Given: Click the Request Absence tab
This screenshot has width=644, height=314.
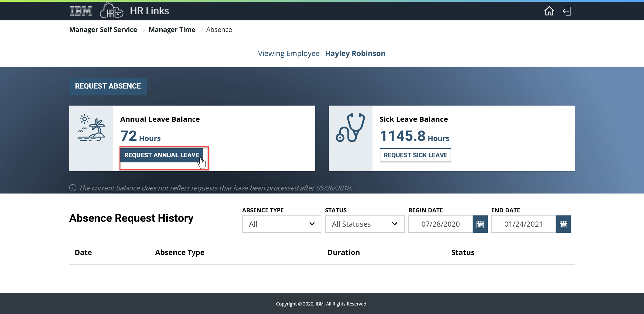Looking at the screenshot, I should (x=108, y=86).
